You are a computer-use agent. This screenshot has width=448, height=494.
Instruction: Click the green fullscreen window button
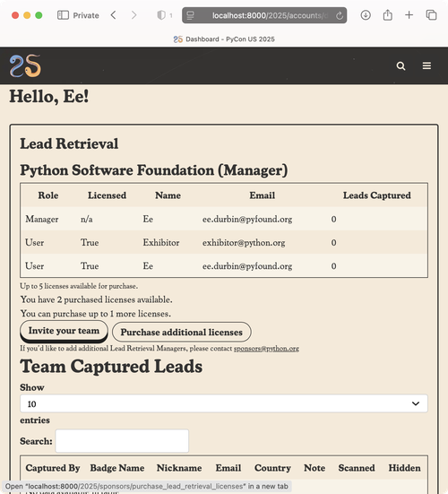39,15
